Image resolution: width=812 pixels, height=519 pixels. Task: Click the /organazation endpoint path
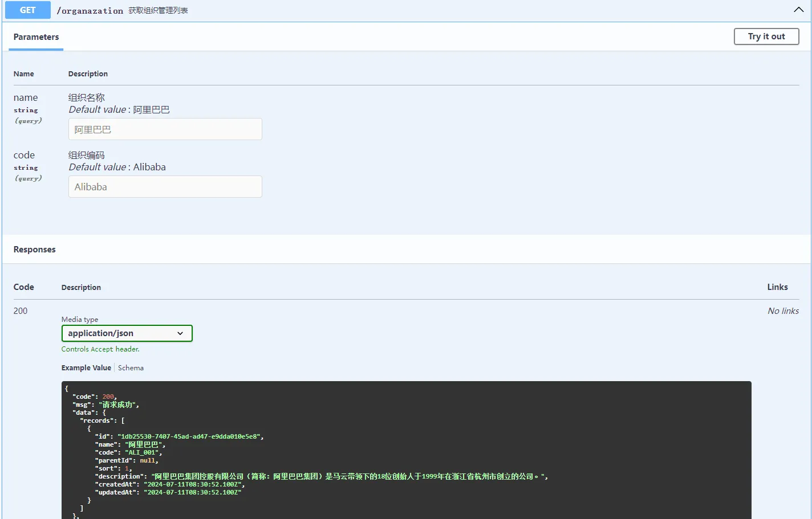pyautogui.click(x=90, y=10)
